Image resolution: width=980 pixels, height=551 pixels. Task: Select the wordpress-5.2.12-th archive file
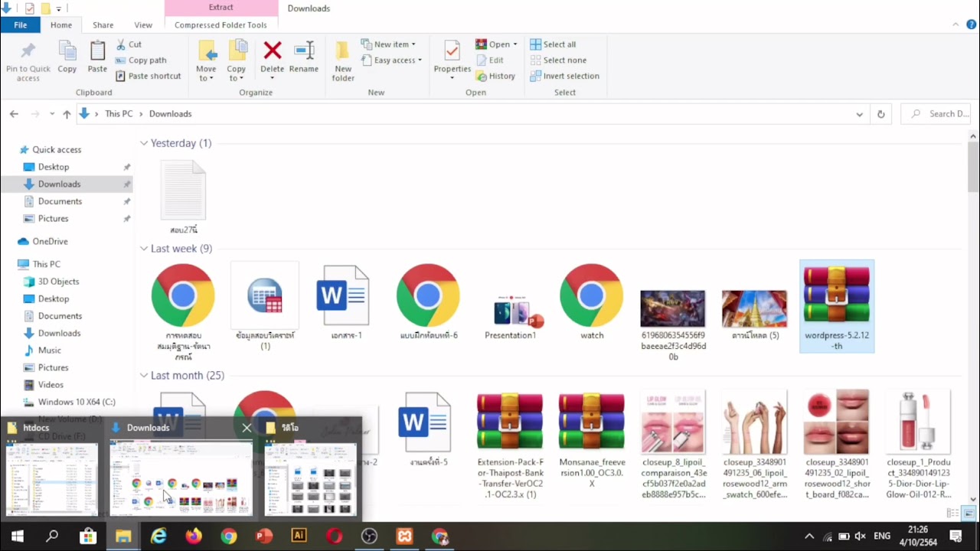(x=837, y=306)
